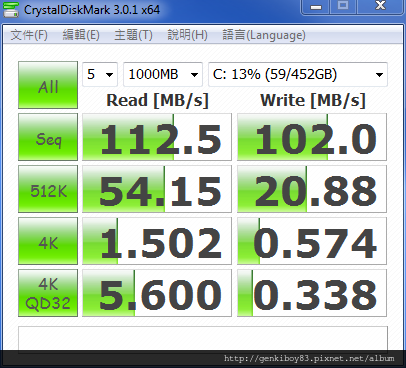Image resolution: width=406 pixels, height=368 pixels.
Task: Select the 4K read result 1.502
Action: click(x=157, y=241)
